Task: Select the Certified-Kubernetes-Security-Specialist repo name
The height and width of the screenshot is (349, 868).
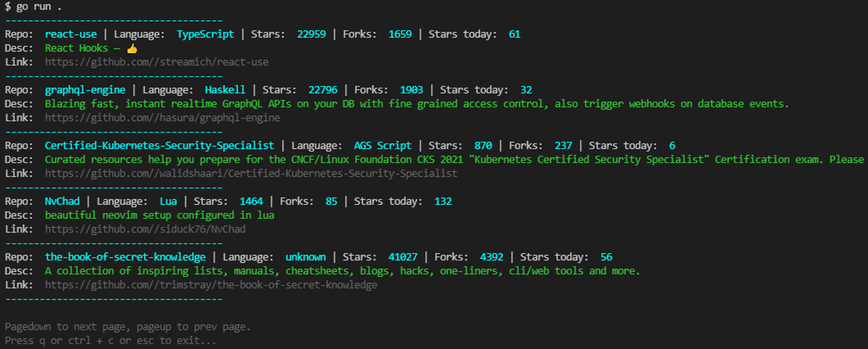Action: 159,146
